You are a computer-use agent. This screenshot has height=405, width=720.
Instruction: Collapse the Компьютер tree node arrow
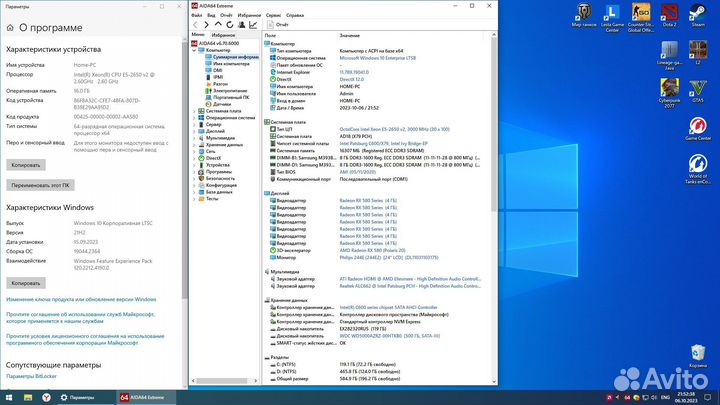pyautogui.click(x=194, y=50)
